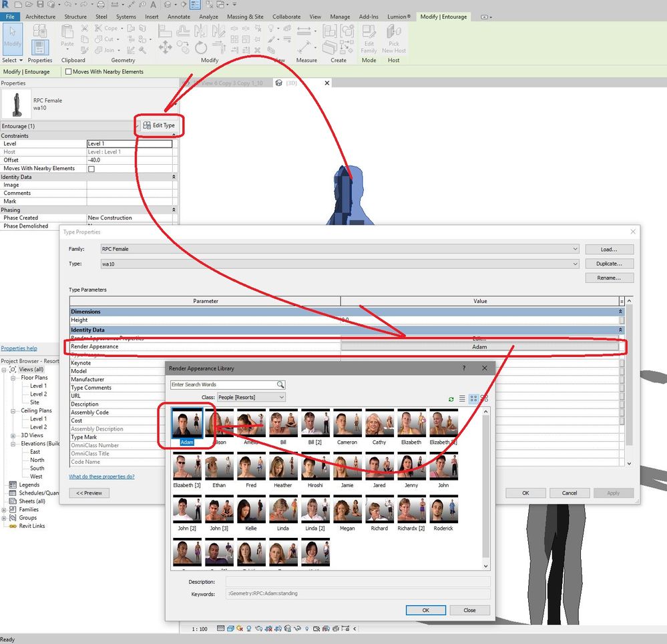
Task: Click the Text 'A' icon in quick access toolbar
Action: 153,5
